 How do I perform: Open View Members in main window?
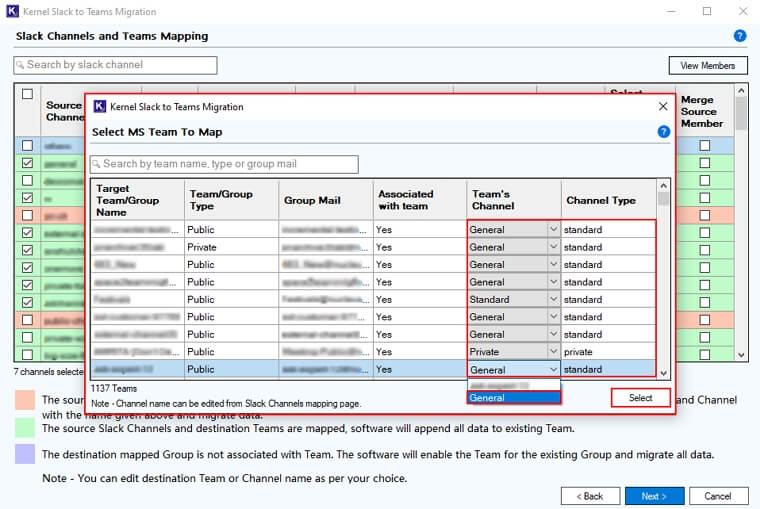pyautogui.click(x=708, y=65)
